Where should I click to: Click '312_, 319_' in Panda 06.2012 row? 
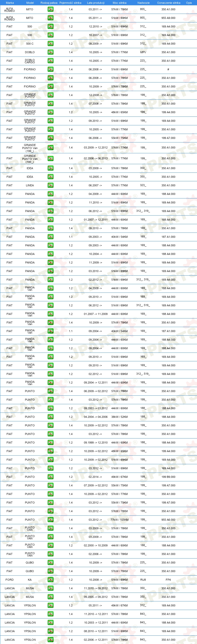click(143, 211)
